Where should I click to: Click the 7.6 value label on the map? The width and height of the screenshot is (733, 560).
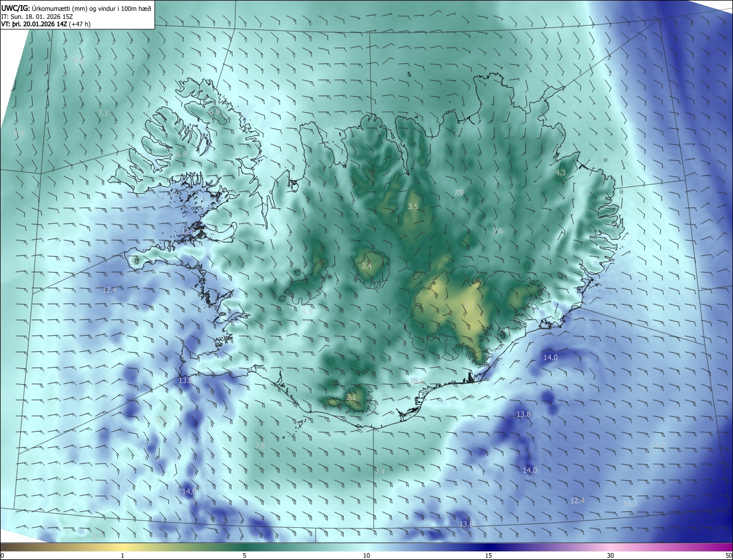[498, 231]
